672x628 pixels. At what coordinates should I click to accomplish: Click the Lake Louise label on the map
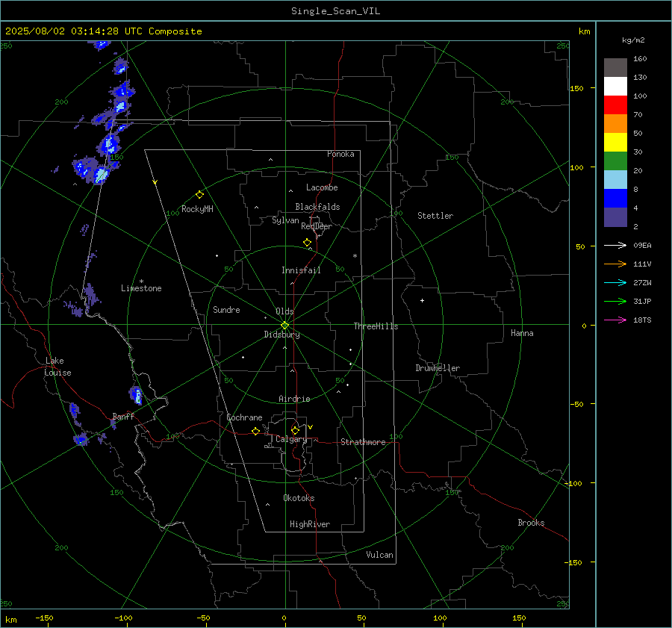coord(57,367)
